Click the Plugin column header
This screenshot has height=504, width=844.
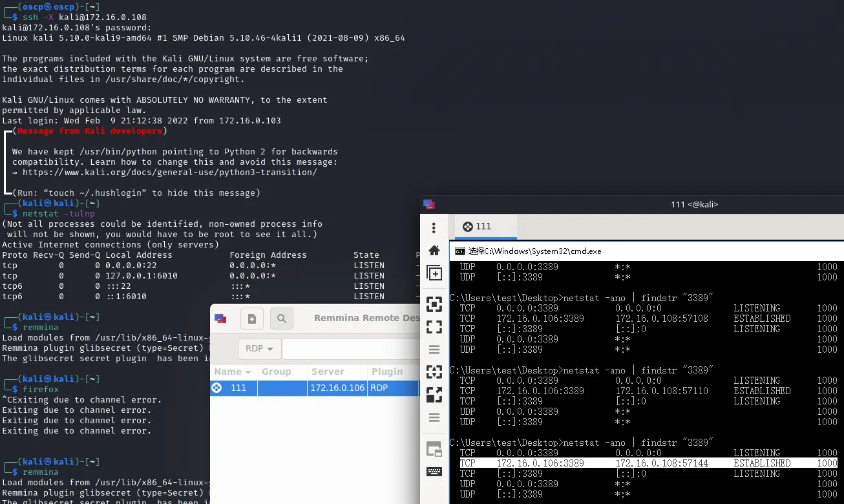coord(386,372)
